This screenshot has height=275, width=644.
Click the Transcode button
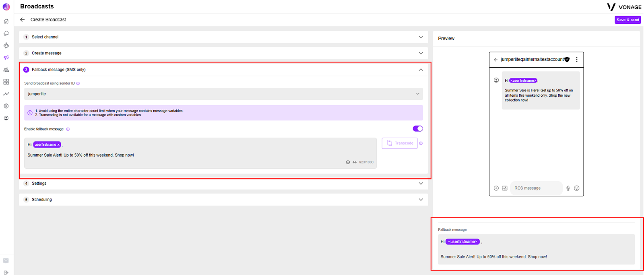[x=400, y=143]
